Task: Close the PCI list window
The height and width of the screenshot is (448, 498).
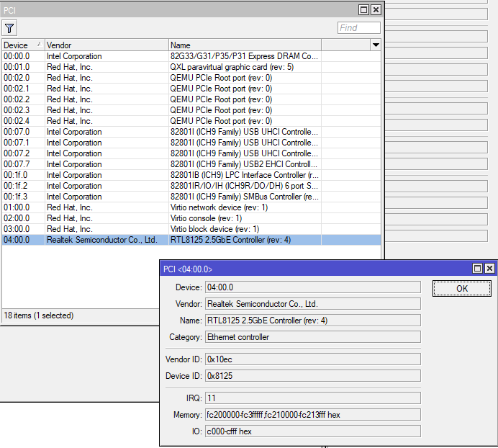Action: click(376, 10)
